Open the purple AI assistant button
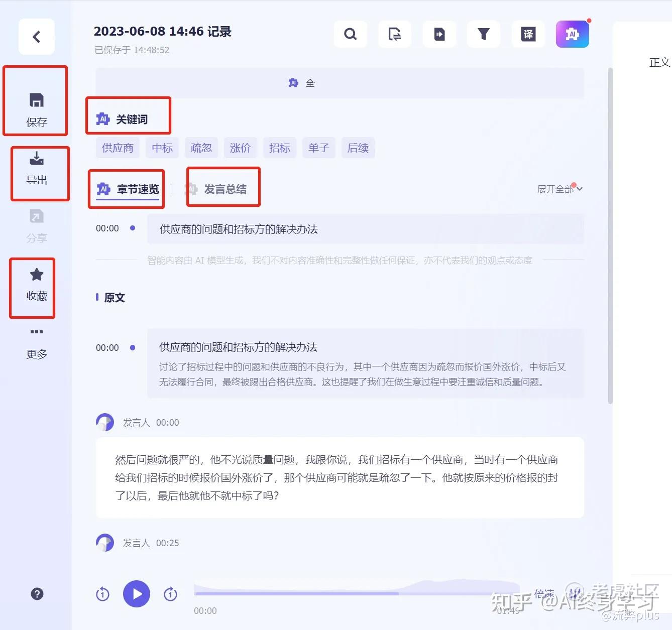The height and width of the screenshot is (630, 672). [573, 34]
